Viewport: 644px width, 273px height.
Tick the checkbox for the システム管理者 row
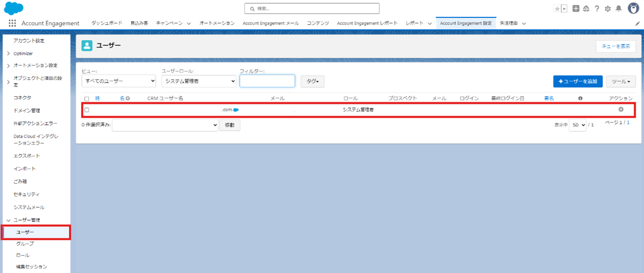(87, 110)
